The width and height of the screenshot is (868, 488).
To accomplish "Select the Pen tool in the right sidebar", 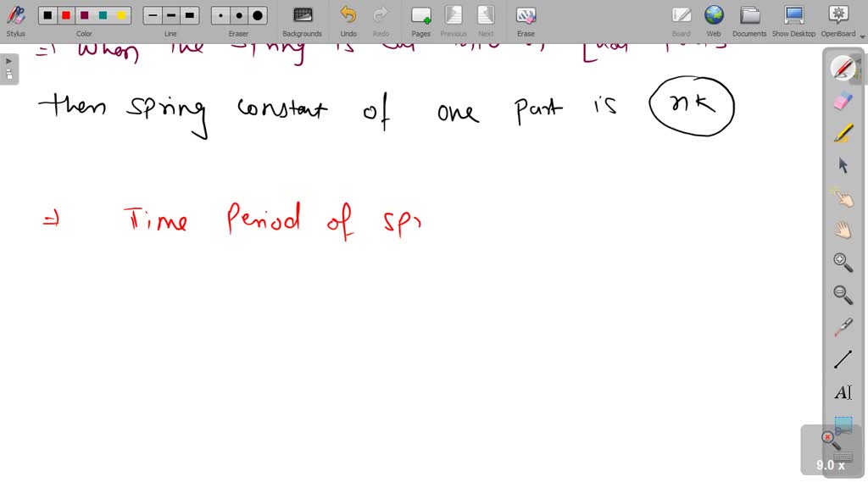I will (843, 67).
